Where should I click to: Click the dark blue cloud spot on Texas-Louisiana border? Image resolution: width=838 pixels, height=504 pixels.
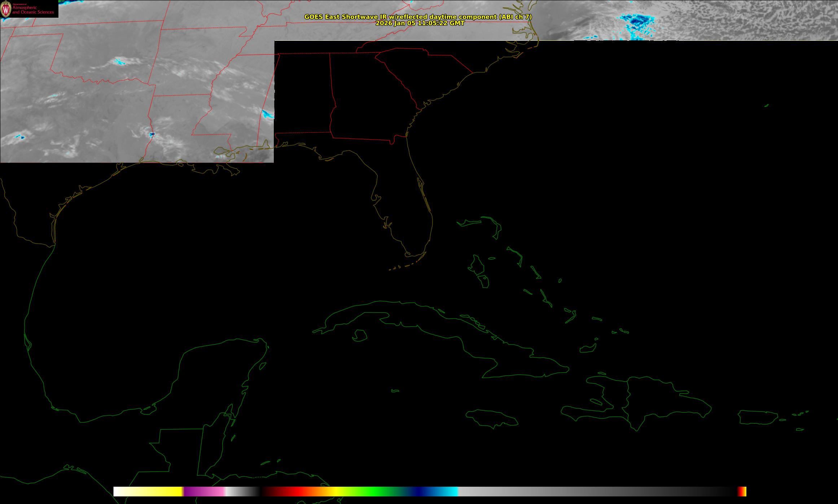pos(152,134)
